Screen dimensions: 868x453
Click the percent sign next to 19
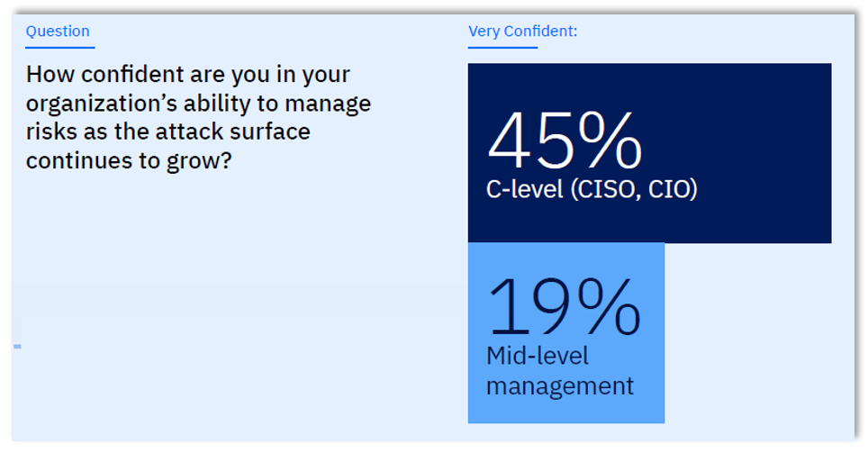610,308
